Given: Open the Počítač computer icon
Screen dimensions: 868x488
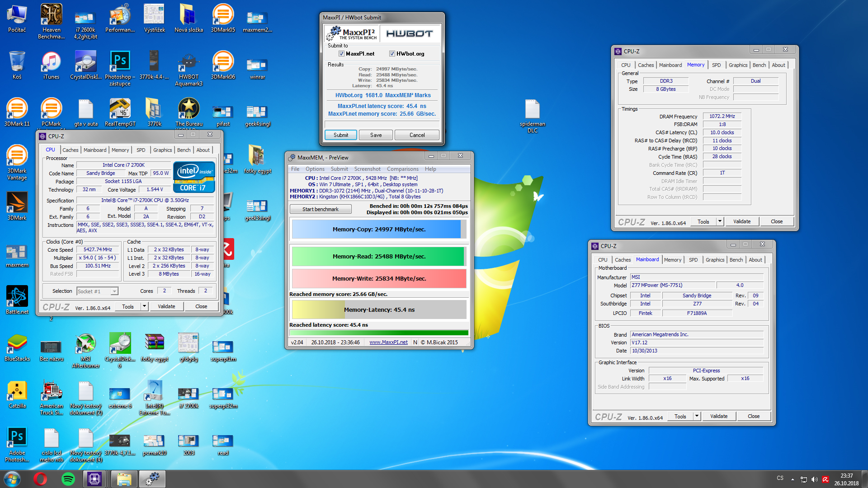Looking at the screenshot, I should click(17, 18).
